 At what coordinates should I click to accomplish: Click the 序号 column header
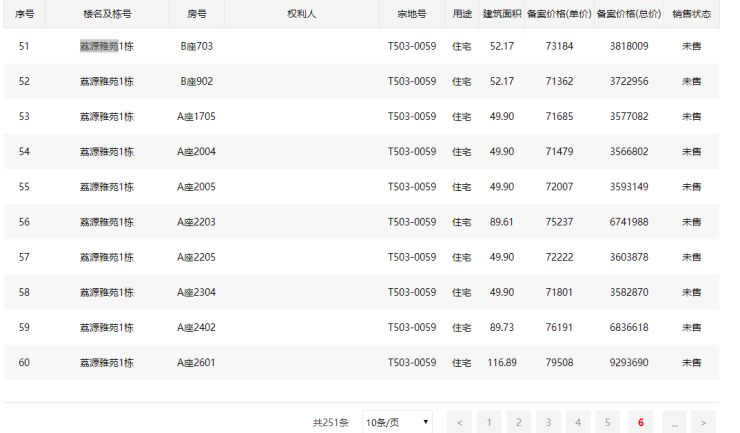click(24, 14)
